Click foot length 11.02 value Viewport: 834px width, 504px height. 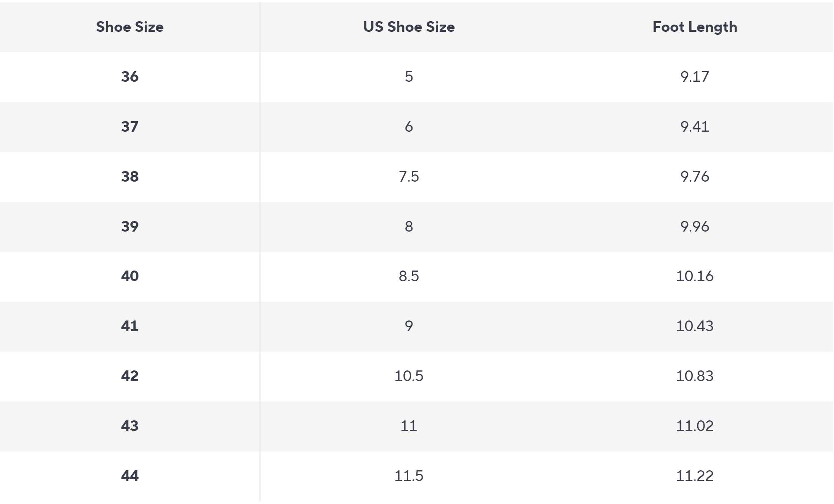pyautogui.click(x=695, y=426)
